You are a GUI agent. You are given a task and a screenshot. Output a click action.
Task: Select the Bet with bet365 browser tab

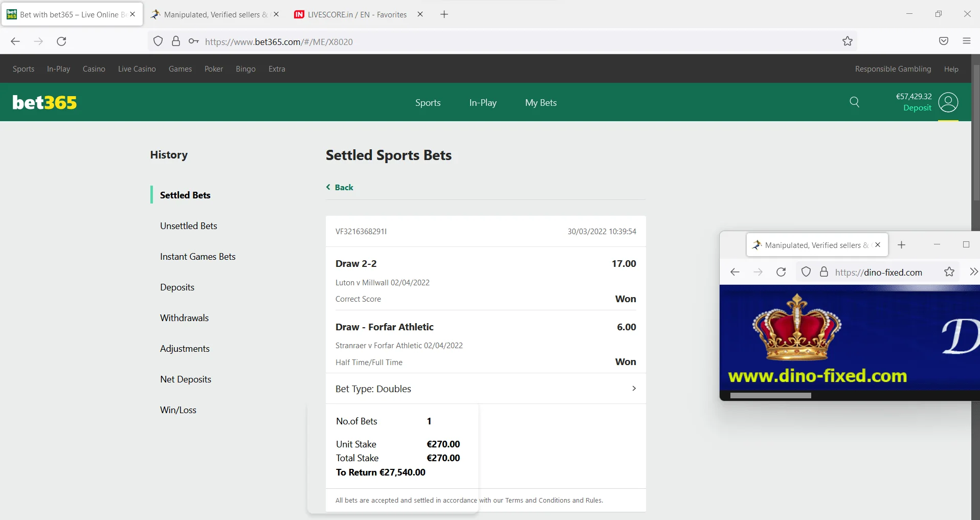tap(72, 14)
